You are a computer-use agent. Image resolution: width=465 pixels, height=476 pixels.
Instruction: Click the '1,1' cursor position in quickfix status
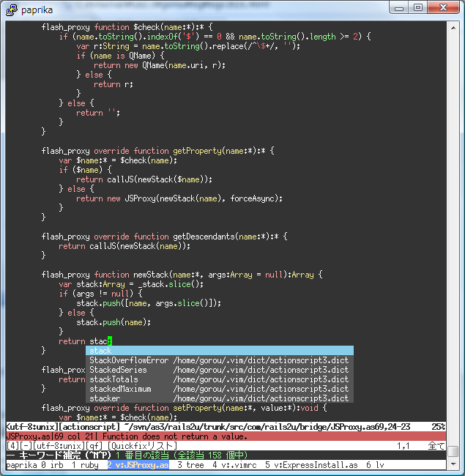403,446
